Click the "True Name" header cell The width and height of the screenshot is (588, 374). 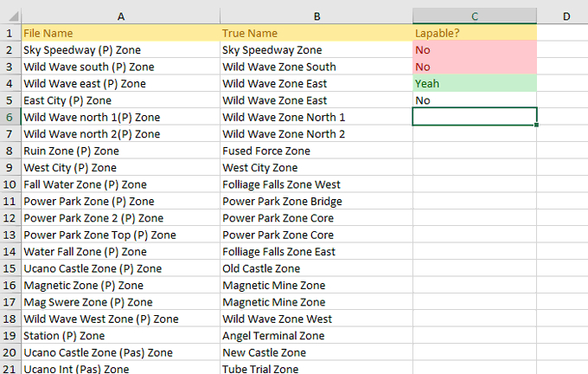pos(316,33)
